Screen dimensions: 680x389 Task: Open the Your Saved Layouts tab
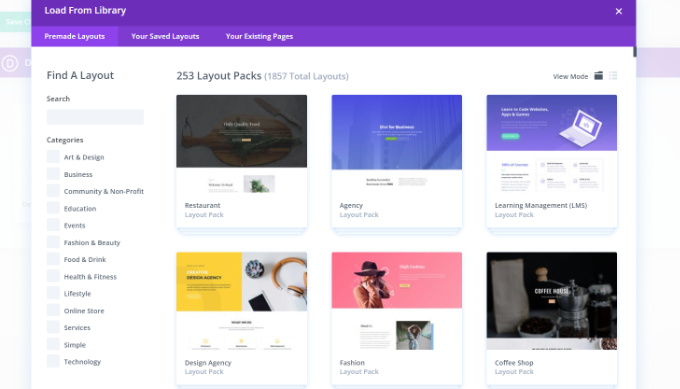pyautogui.click(x=165, y=36)
